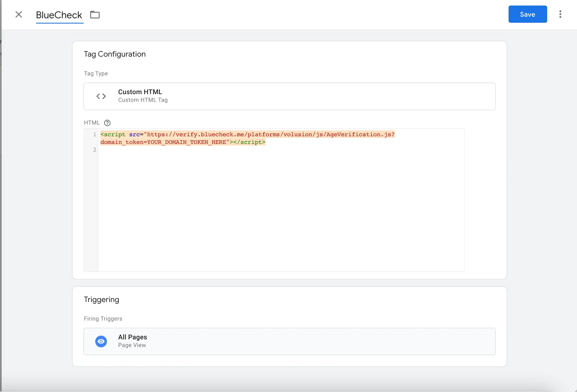Select the Custom HTML tag type card
The image size is (577, 392).
click(x=290, y=96)
